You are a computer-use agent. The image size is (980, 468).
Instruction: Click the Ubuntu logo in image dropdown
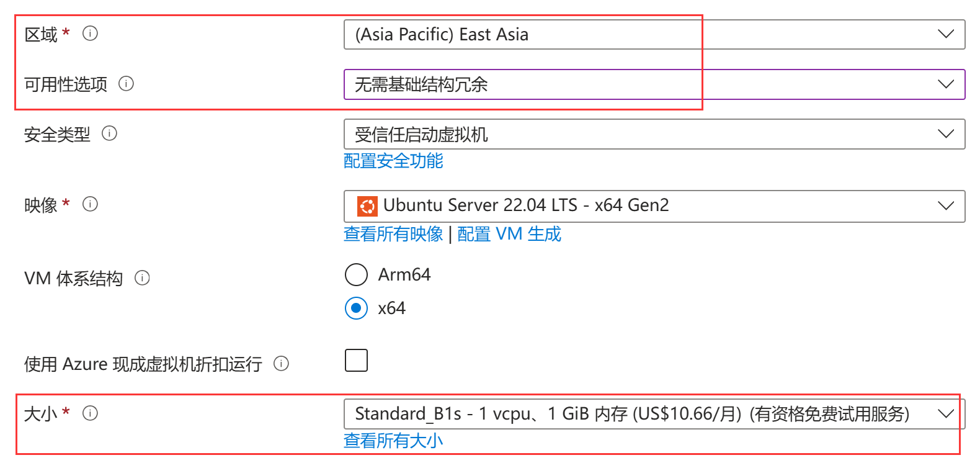(x=367, y=205)
